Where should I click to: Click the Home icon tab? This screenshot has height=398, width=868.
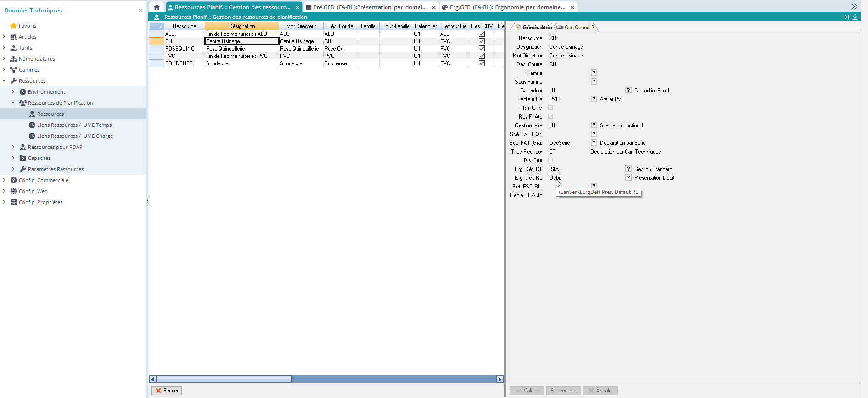point(157,7)
